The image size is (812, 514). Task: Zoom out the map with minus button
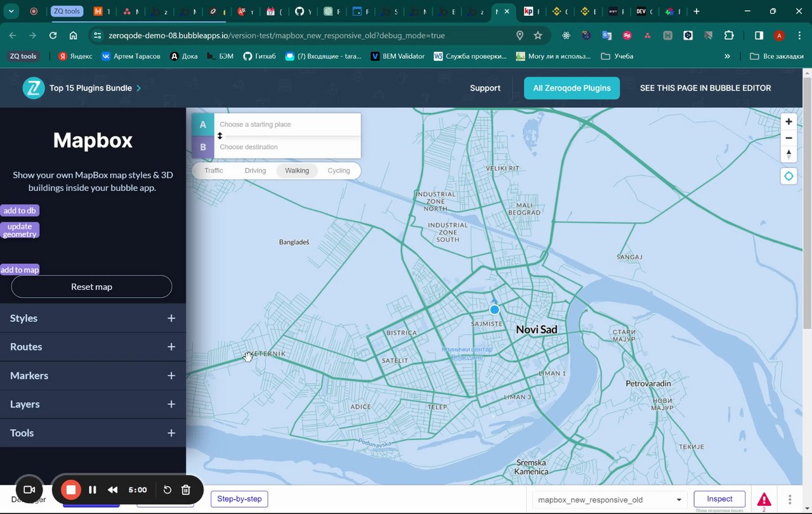[x=789, y=138]
